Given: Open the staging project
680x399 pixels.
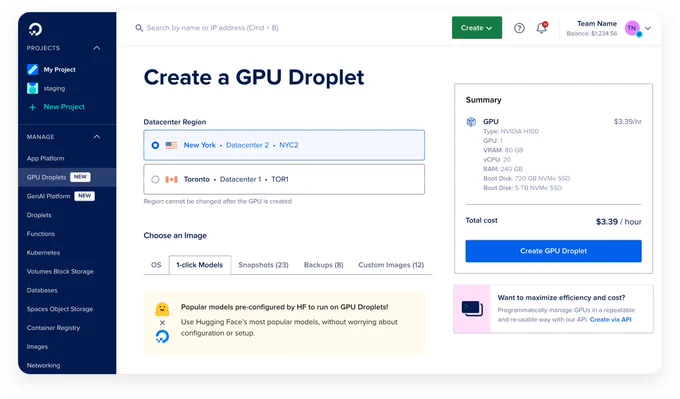Looking at the screenshot, I should [54, 88].
